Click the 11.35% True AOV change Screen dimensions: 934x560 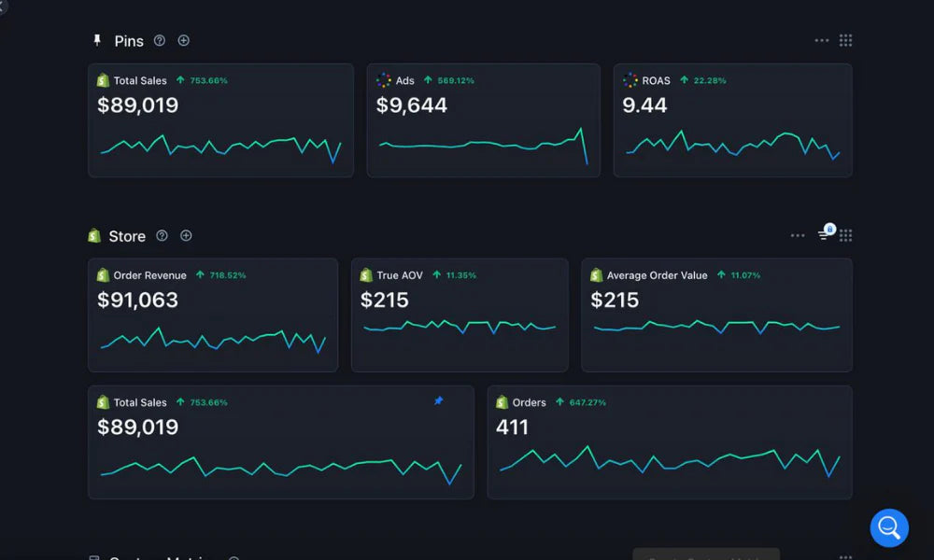click(455, 275)
